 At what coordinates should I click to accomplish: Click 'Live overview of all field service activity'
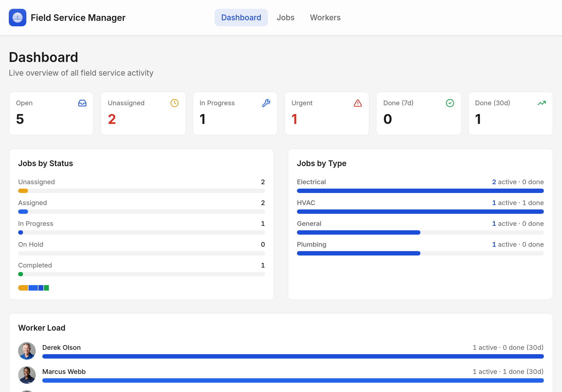click(x=81, y=73)
